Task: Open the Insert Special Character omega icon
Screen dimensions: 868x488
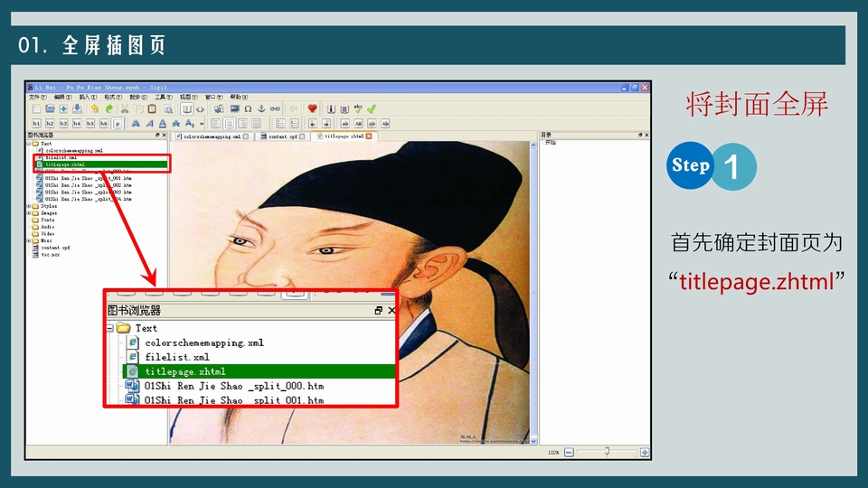Action: 248,108
